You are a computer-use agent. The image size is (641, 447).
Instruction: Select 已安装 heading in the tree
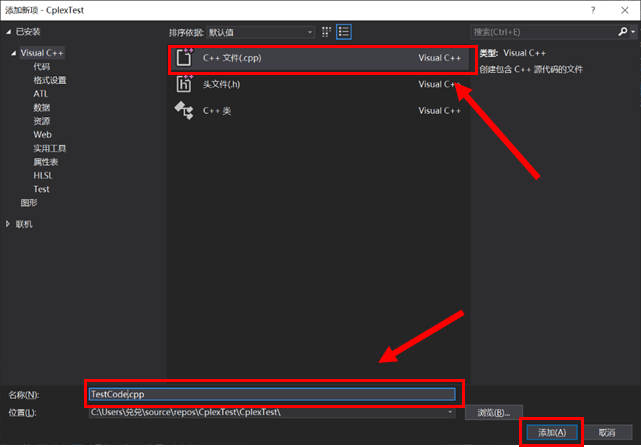(x=28, y=31)
